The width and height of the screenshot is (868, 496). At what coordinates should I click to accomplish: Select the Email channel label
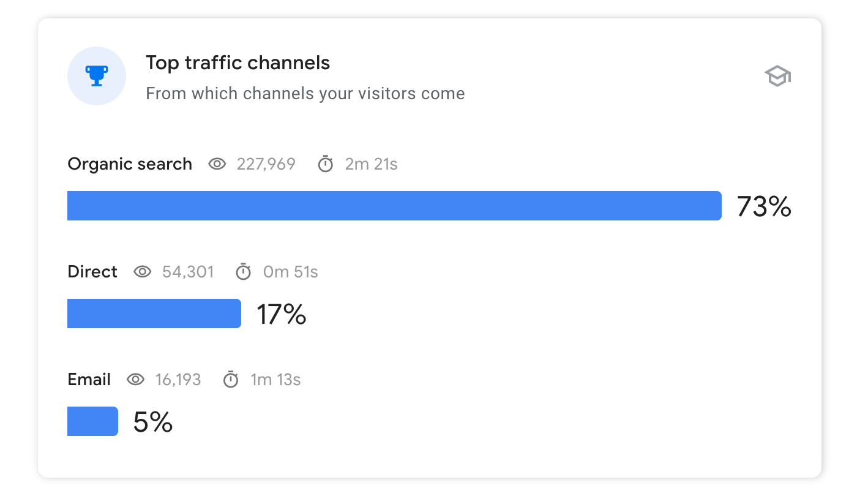(x=89, y=380)
